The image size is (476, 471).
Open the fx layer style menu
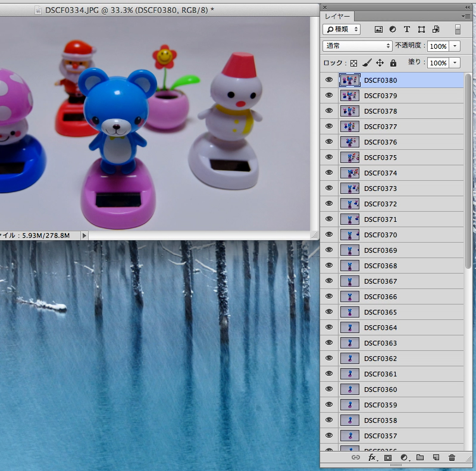372,457
